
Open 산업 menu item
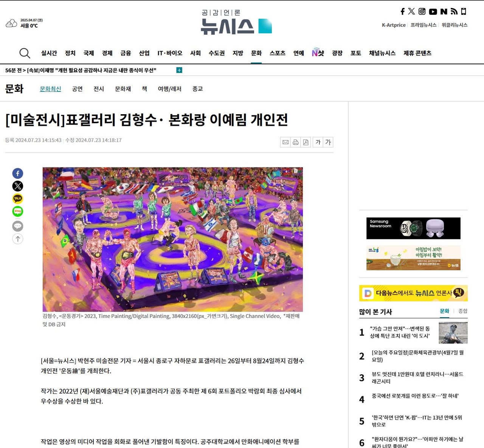tap(144, 53)
